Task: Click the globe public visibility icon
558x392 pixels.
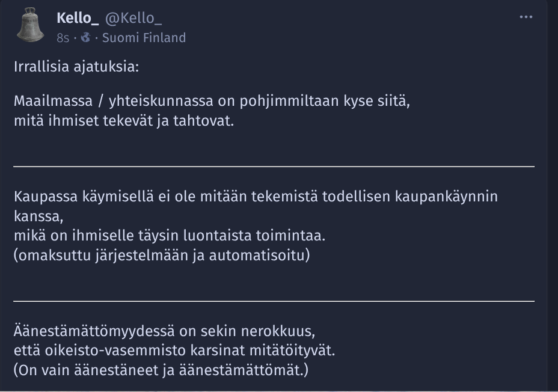Action: click(x=85, y=37)
